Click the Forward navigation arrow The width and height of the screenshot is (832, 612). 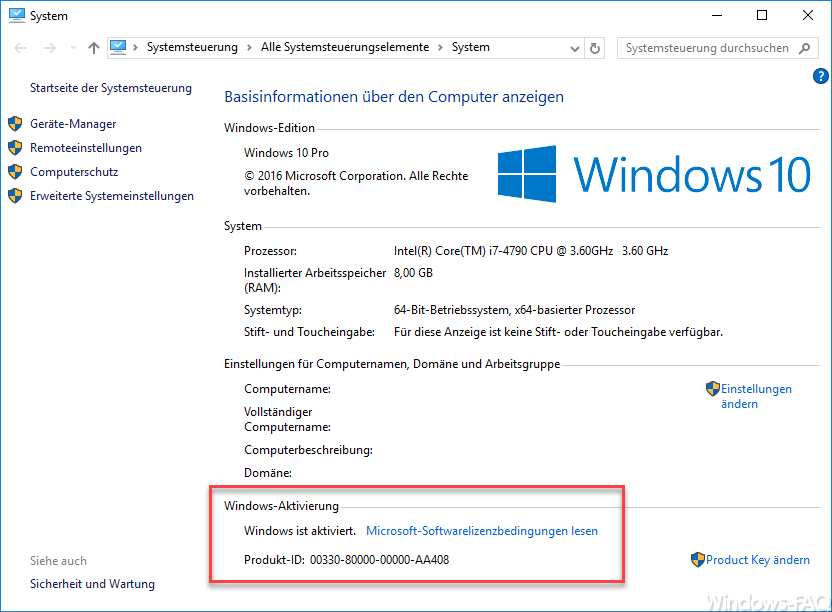(50, 48)
